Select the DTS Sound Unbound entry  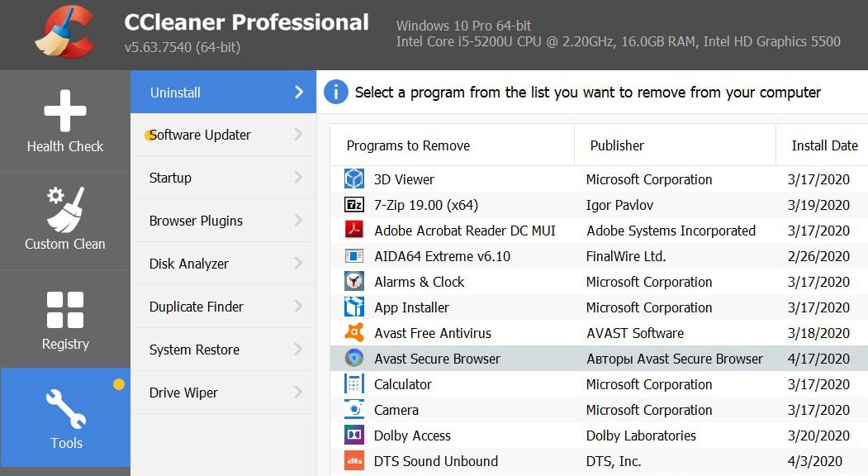(436, 461)
